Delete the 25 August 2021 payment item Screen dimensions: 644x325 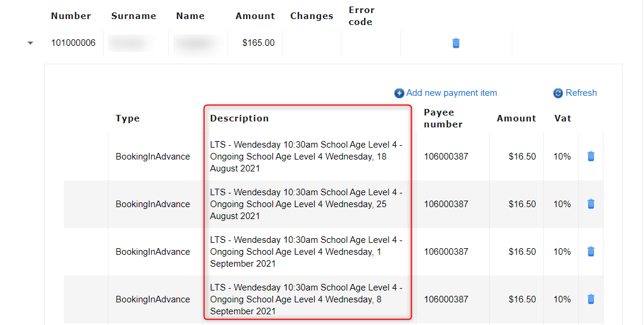tap(590, 204)
